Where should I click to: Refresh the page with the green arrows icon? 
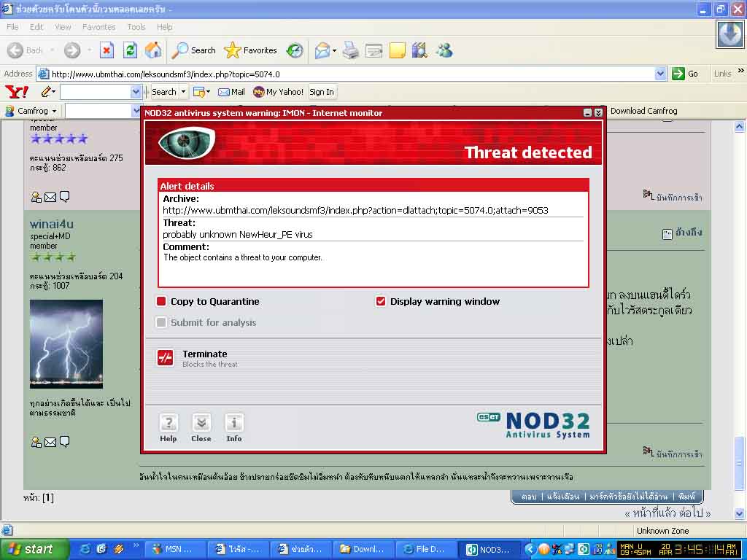tap(130, 50)
